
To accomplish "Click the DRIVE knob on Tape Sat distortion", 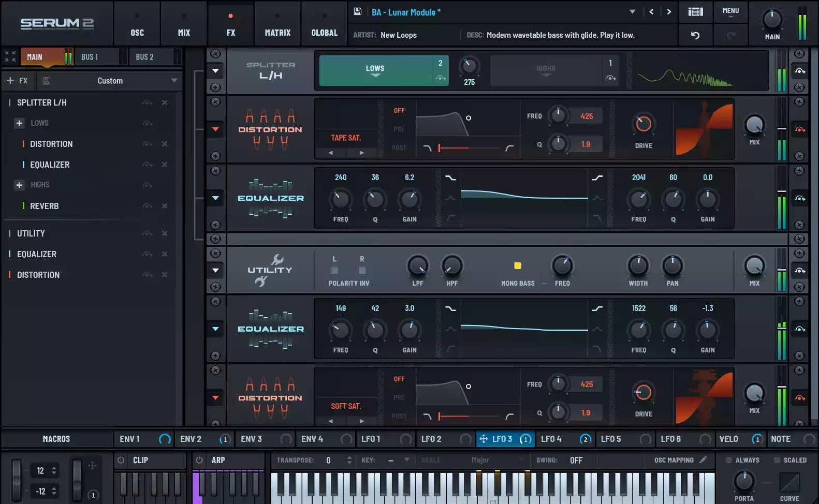I will 643,124.
